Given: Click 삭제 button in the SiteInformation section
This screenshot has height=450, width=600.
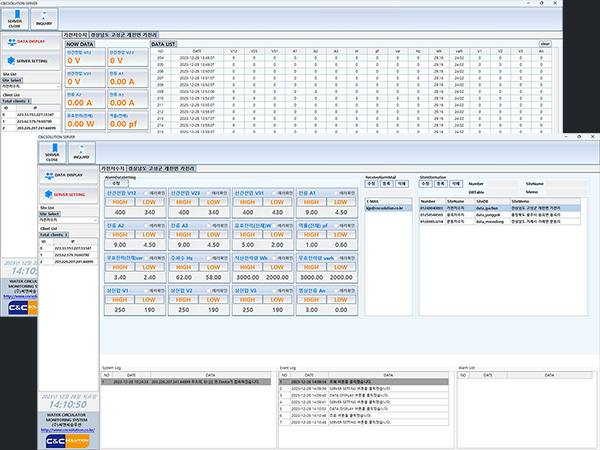Looking at the screenshot, I should point(456,184).
